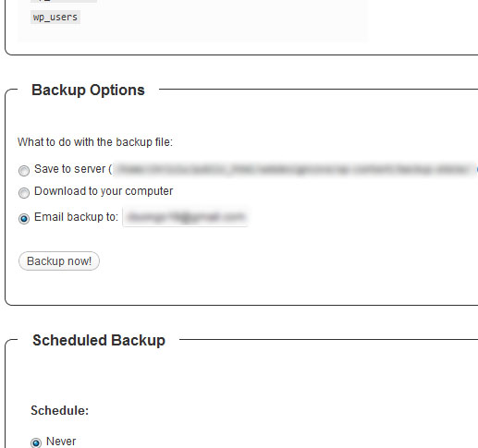Click the 'Download to your computer' label text

click(104, 191)
